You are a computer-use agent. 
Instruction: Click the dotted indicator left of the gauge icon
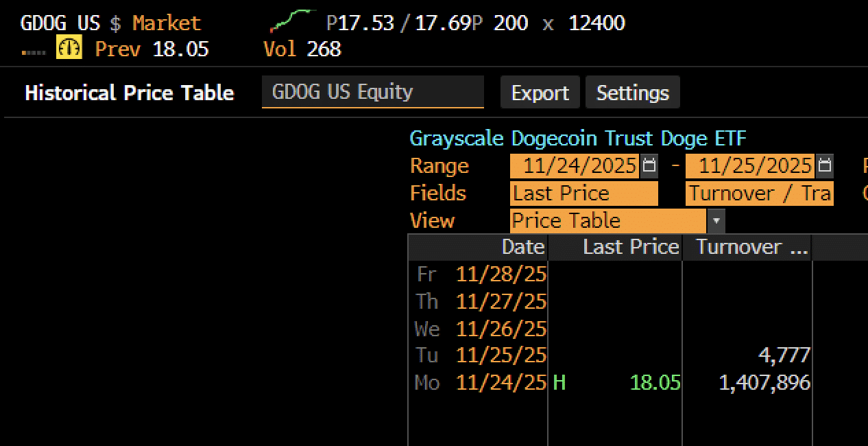pos(34,51)
